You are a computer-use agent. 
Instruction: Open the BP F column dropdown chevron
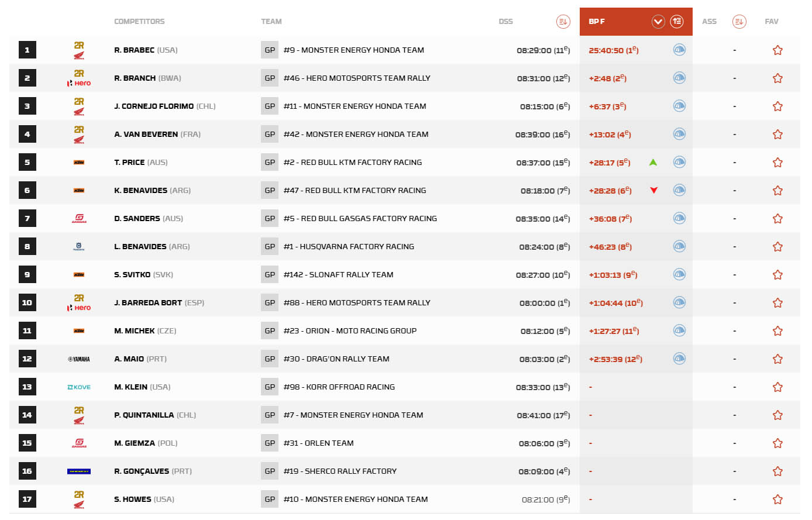pyautogui.click(x=658, y=22)
